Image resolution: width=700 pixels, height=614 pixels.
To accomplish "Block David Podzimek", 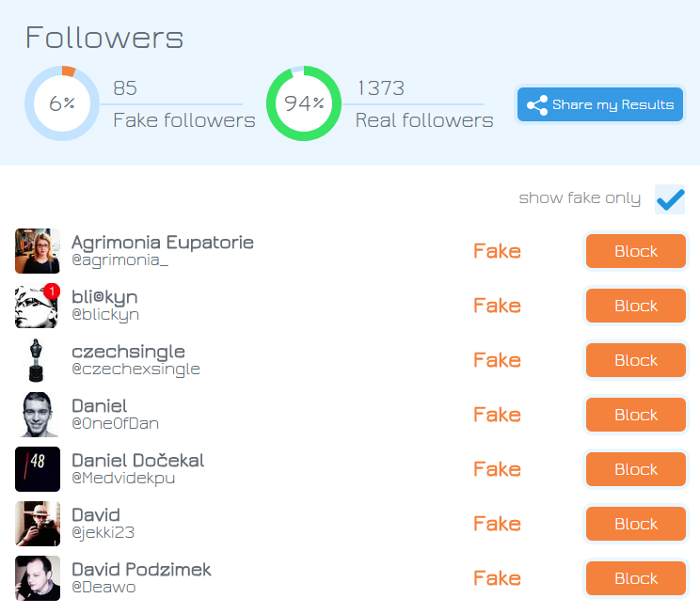I will coord(636,578).
